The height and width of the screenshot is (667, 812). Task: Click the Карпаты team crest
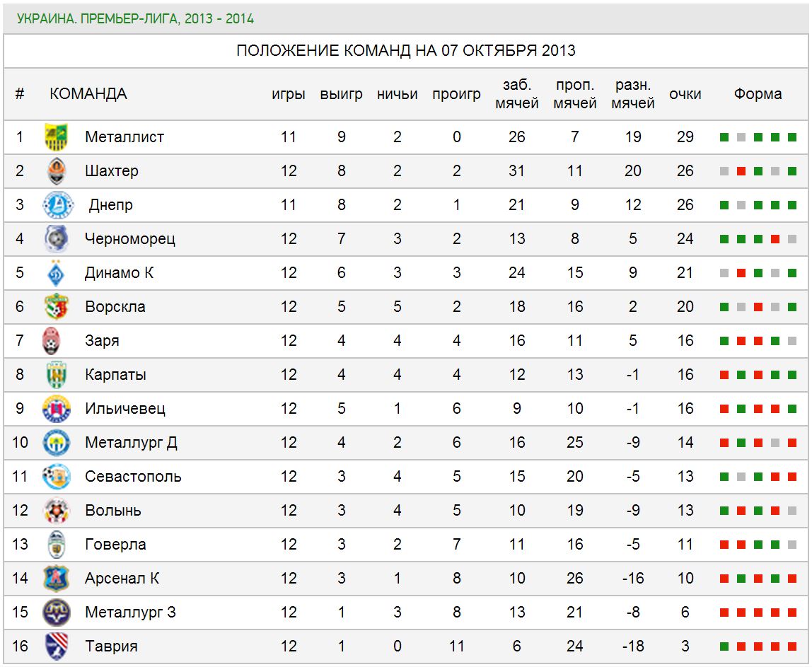coord(57,375)
